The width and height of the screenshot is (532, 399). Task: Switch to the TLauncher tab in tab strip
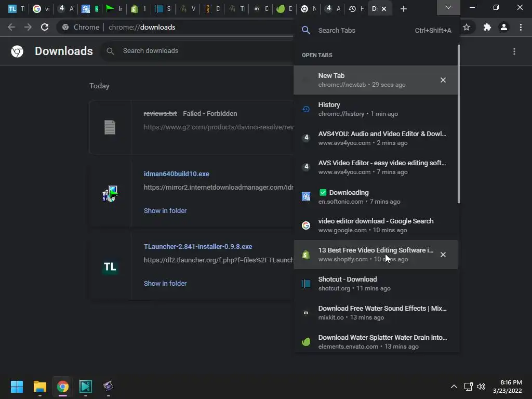(16, 9)
